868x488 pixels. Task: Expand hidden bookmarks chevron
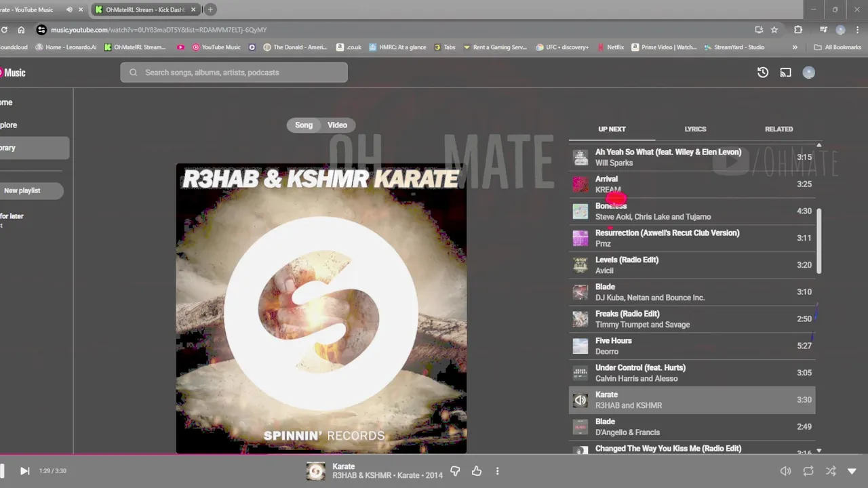point(795,47)
